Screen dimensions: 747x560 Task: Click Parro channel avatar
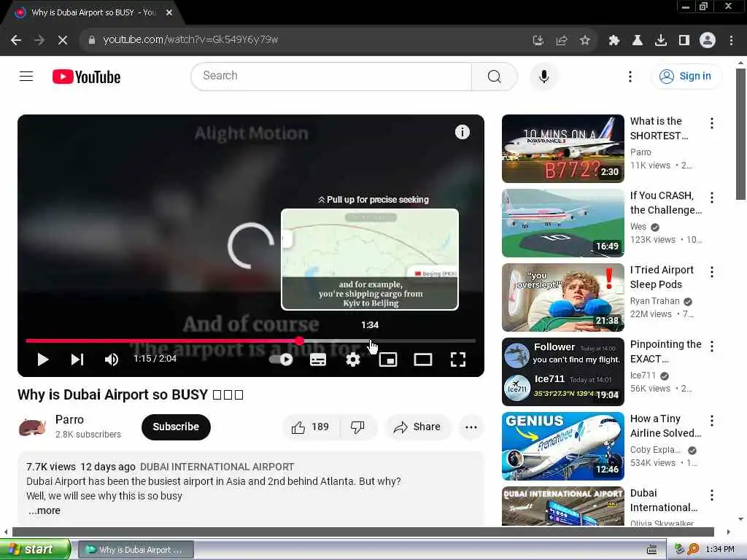[32, 427]
